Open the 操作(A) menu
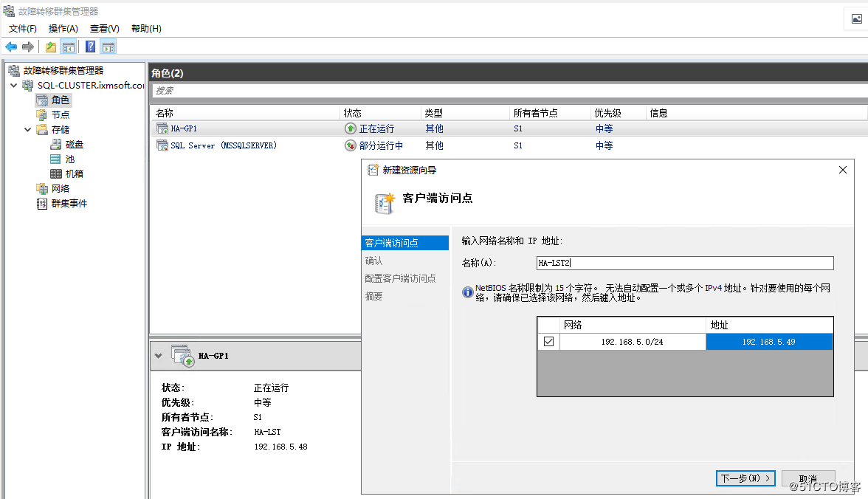 pos(63,28)
